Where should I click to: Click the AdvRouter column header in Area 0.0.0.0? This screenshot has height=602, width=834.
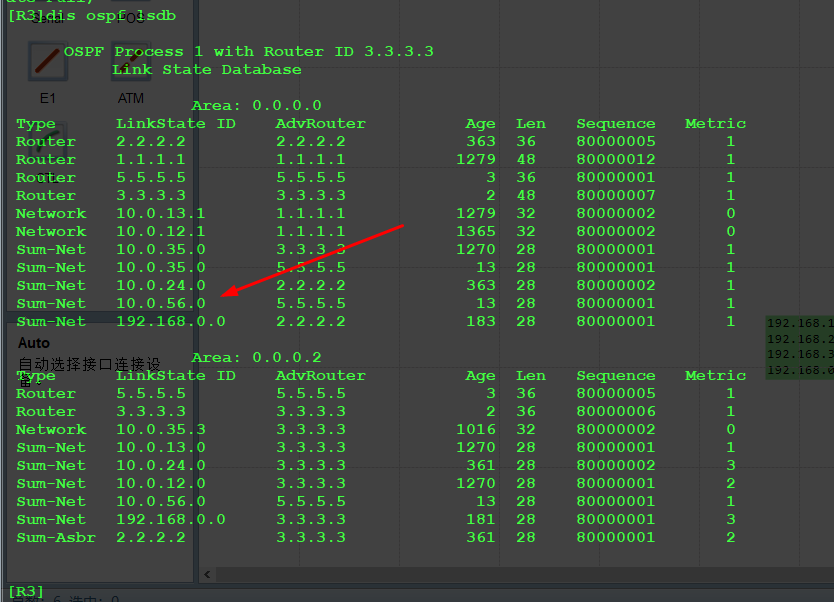[321, 123]
